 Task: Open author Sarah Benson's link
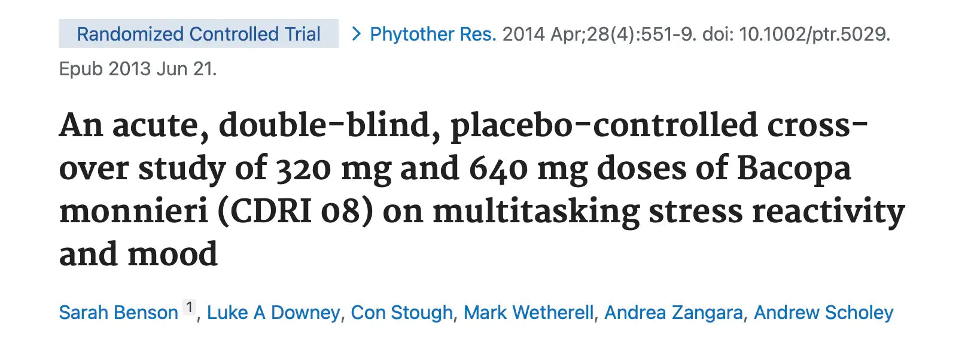118,313
